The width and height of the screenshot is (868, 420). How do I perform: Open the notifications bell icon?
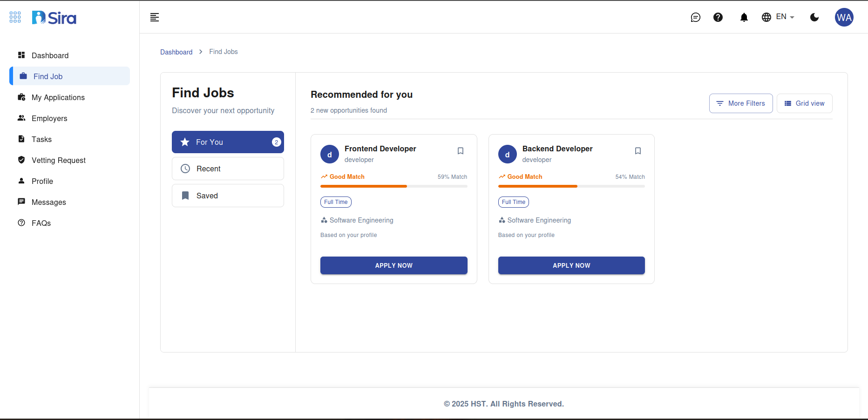pyautogui.click(x=744, y=17)
